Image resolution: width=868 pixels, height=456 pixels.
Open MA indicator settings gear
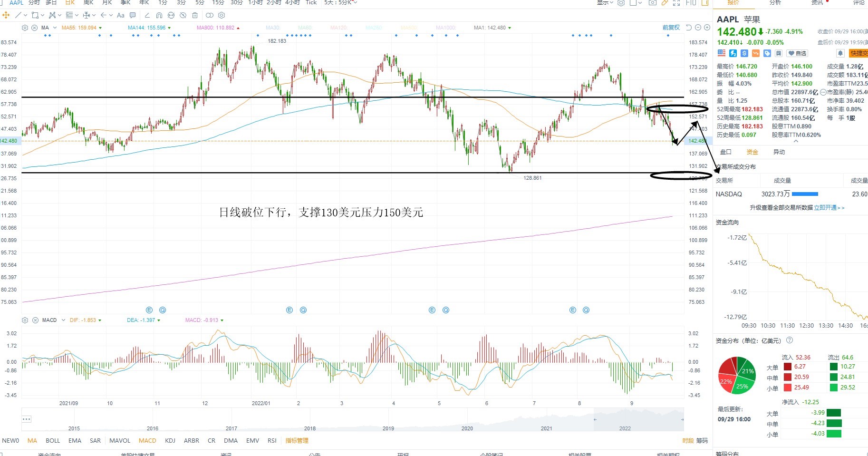point(25,28)
